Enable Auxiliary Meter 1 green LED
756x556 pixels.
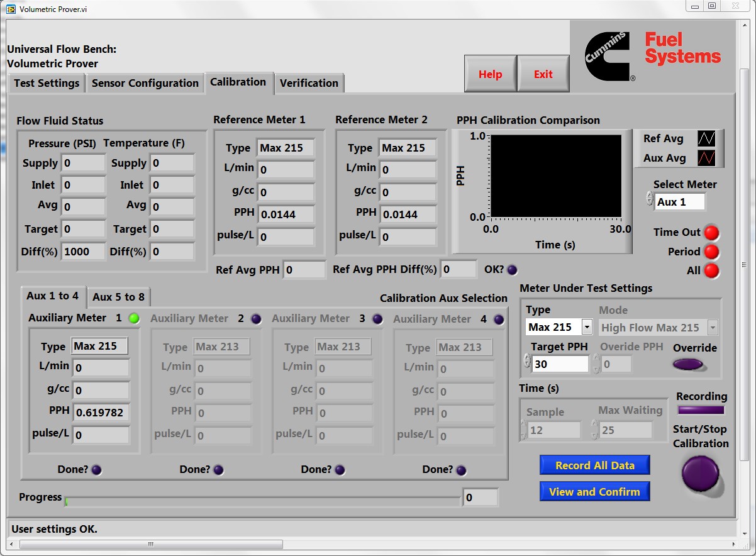[134, 318]
